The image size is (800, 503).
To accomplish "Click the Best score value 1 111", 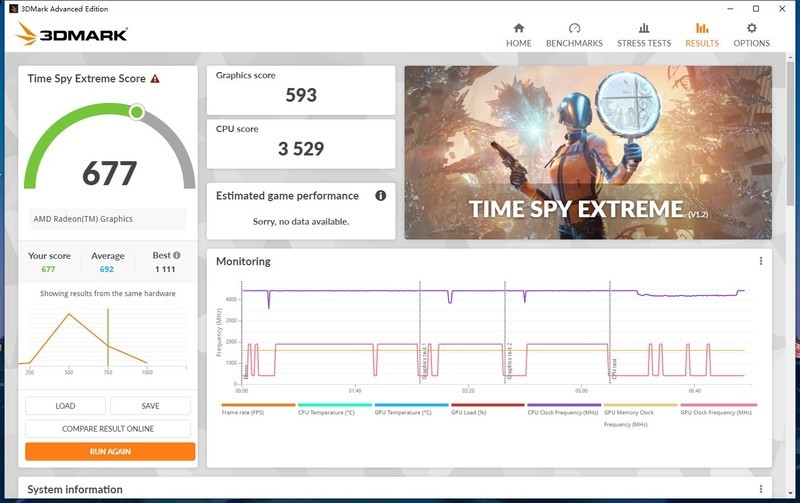I will (165, 269).
